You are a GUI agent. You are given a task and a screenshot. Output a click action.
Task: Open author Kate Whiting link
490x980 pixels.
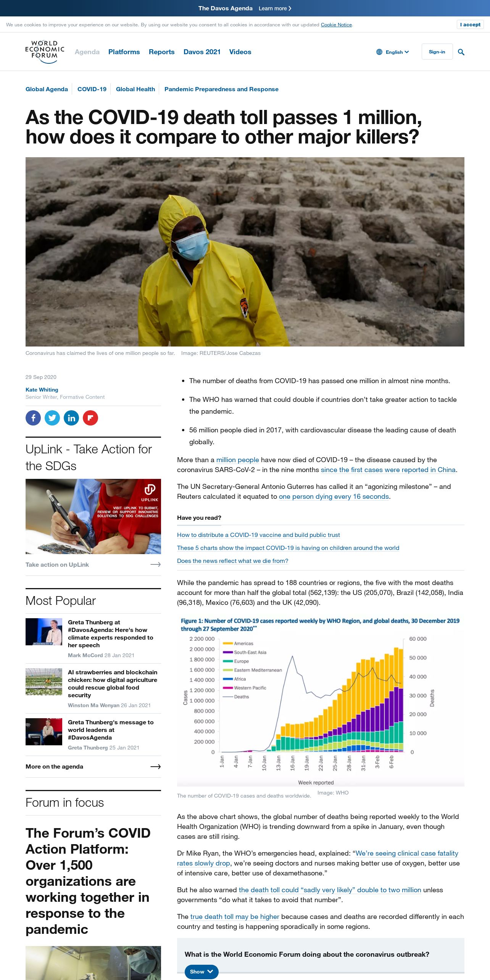(42, 390)
